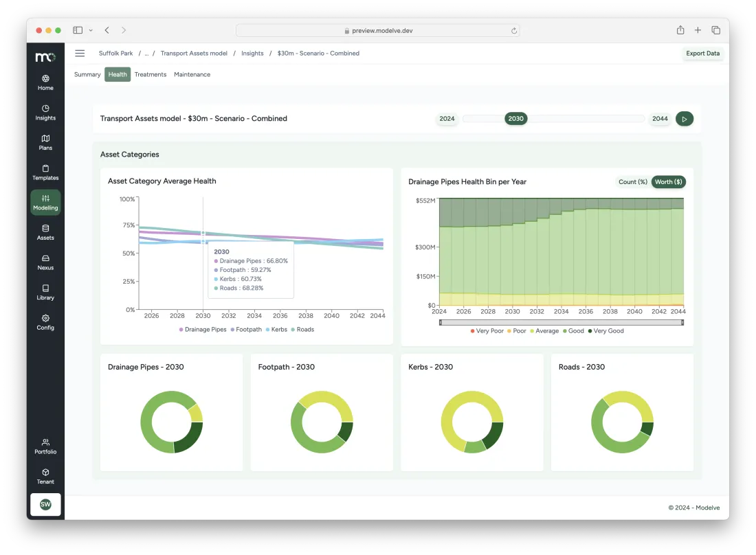Switch to the Treatments tab
The width and height of the screenshot is (756, 555).
151,75
